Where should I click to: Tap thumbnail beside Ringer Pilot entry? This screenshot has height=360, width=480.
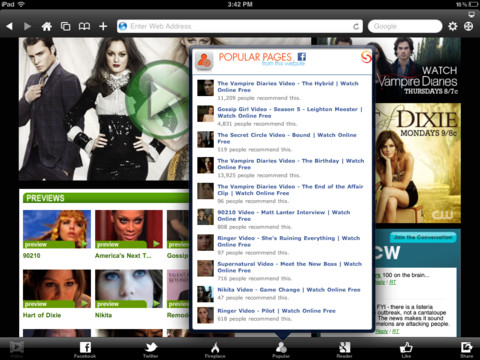[205, 315]
